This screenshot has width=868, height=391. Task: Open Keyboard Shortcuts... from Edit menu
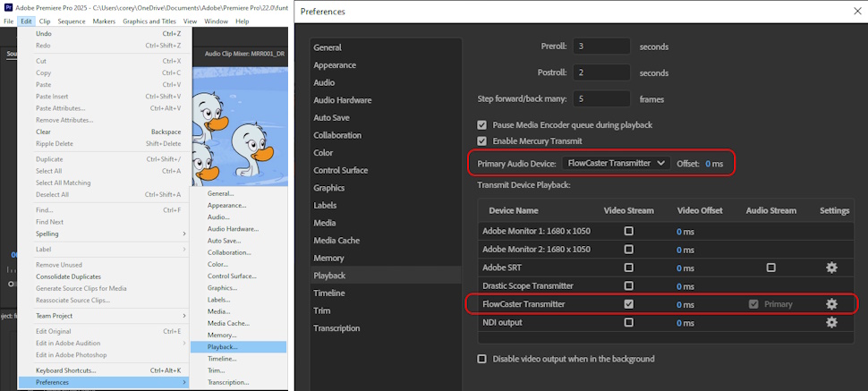[x=104, y=370]
